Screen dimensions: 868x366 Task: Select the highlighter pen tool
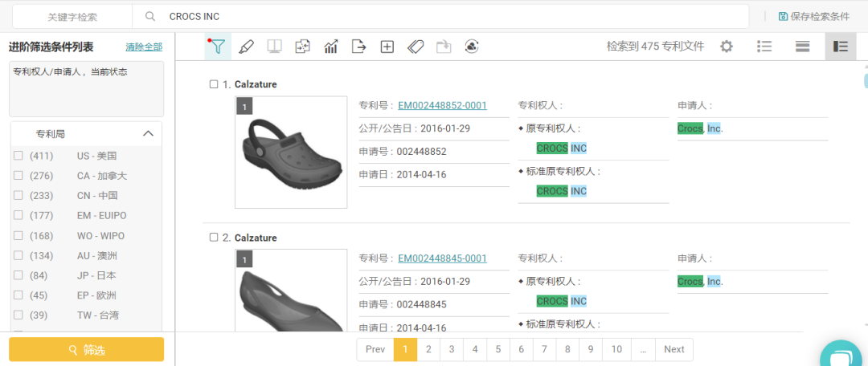point(247,47)
